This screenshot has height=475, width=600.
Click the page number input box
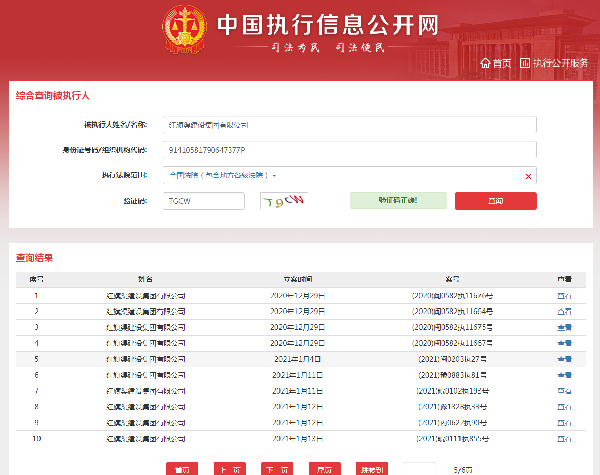point(420,468)
